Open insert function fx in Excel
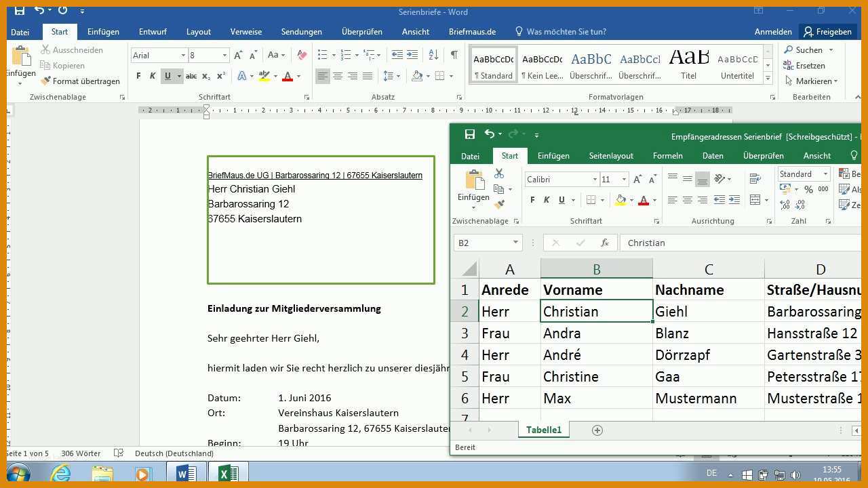Viewport: 868px width, 488px height. tap(605, 243)
